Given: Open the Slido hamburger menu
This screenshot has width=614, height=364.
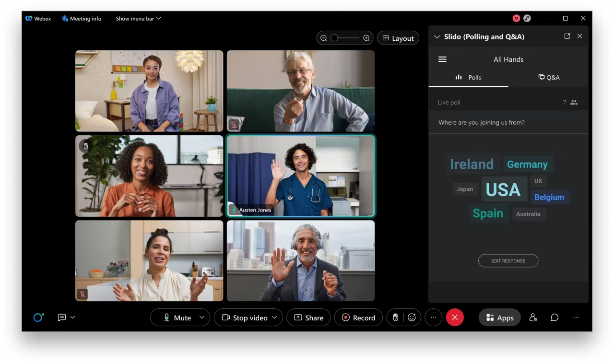Looking at the screenshot, I should (442, 59).
